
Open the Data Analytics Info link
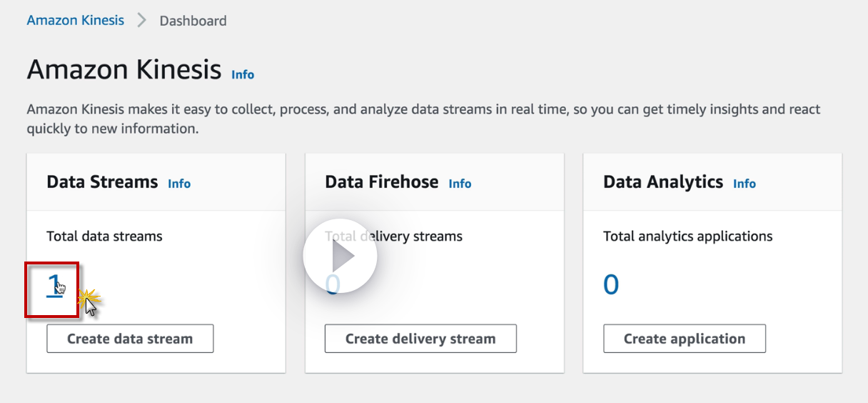(x=744, y=184)
